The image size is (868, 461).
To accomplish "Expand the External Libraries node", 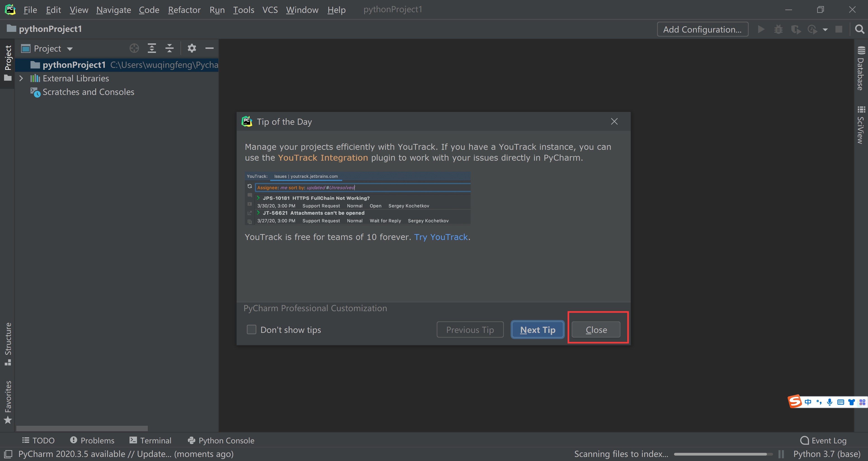I will coord(21,78).
